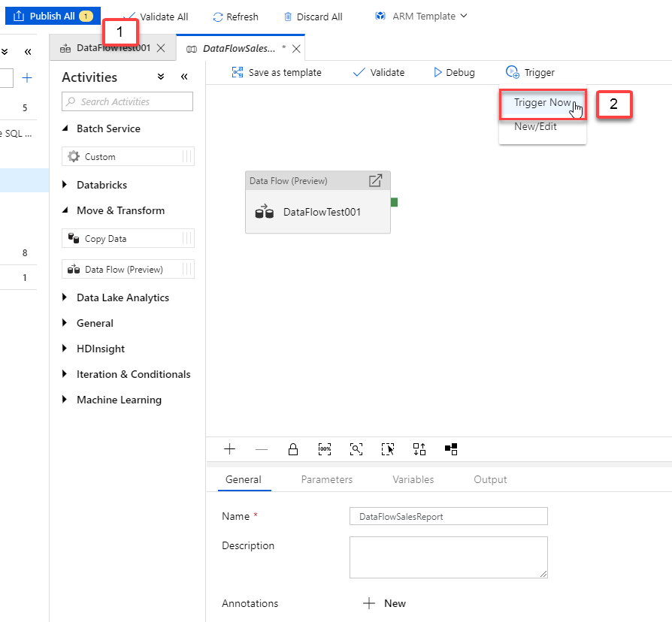Expand Data Lake Analytics

click(x=65, y=297)
